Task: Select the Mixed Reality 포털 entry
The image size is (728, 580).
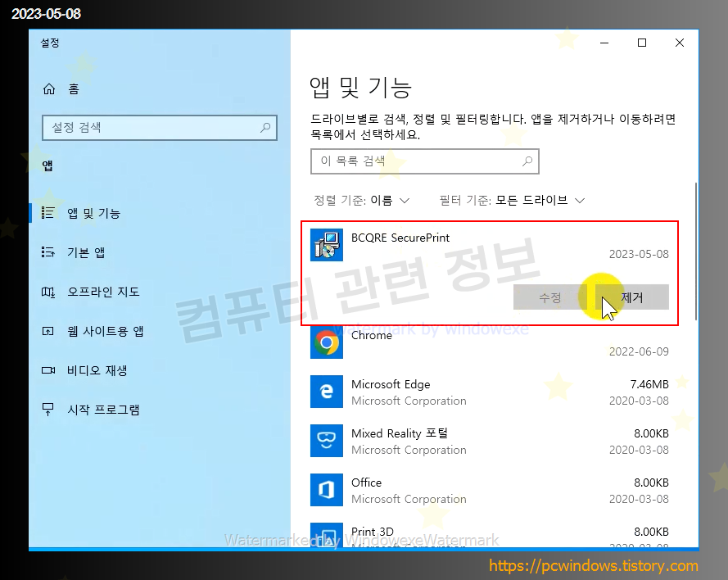Action: click(400, 433)
